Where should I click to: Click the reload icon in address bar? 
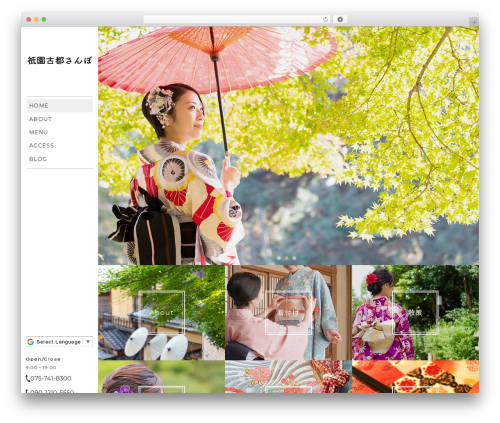click(325, 19)
